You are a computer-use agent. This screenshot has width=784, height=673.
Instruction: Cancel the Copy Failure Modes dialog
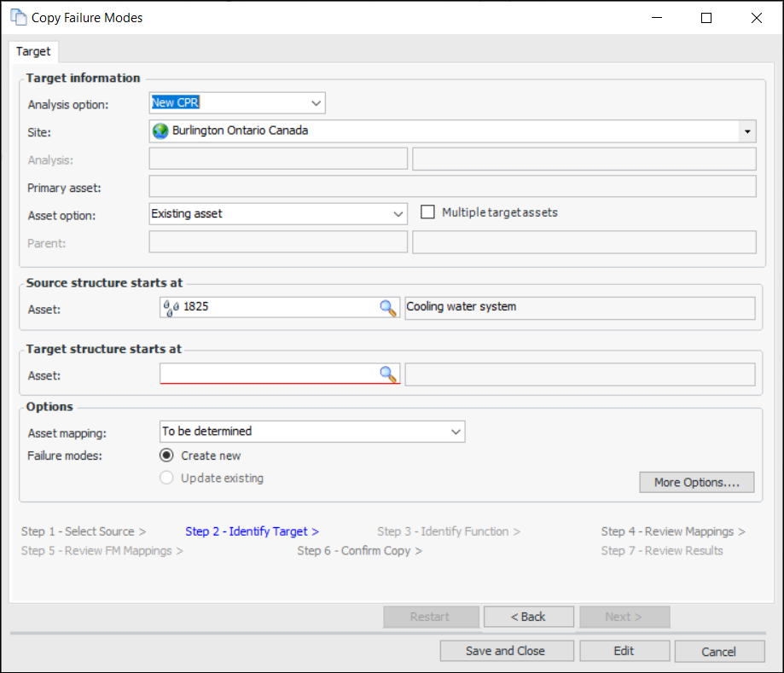718,652
